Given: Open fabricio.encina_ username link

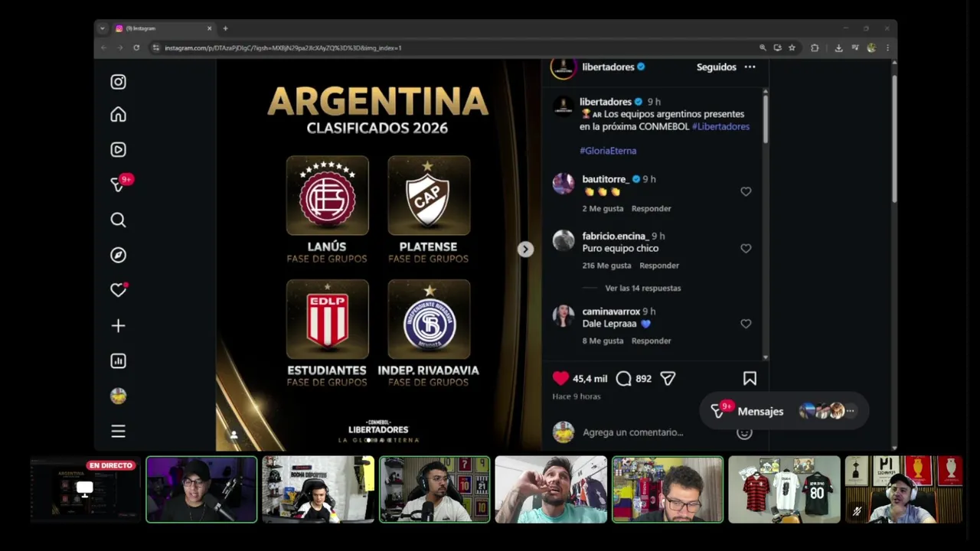Looking at the screenshot, I should pyautogui.click(x=616, y=236).
